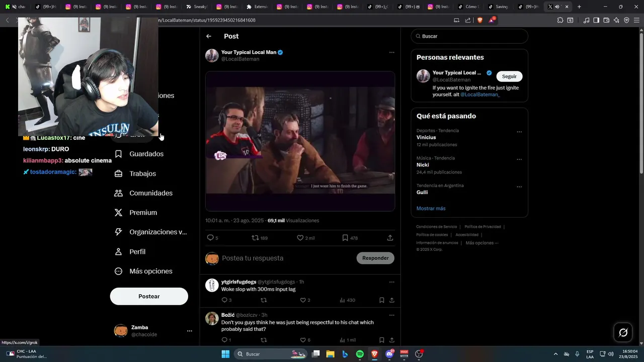The width and height of the screenshot is (644, 362).
Task: Switch to the Sneaky browser tab
Action: [x=196, y=7]
